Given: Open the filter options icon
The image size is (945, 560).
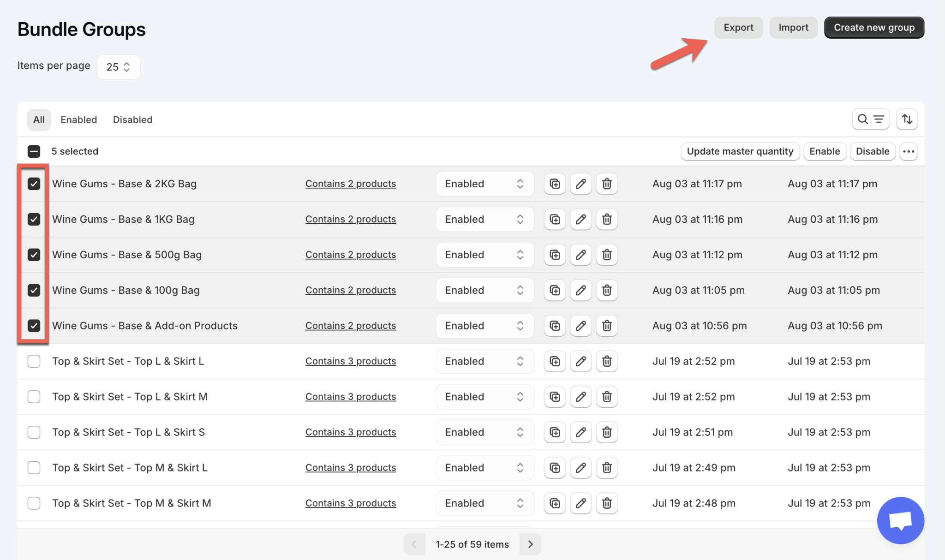Looking at the screenshot, I should (x=878, y=119).
